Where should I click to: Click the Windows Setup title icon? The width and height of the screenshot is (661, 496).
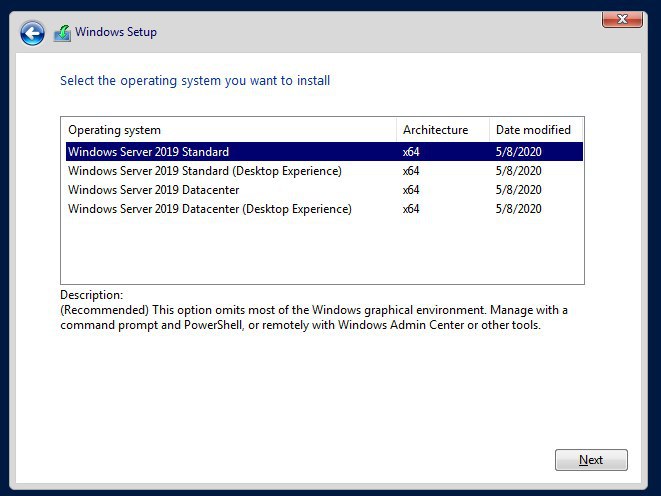62,33
